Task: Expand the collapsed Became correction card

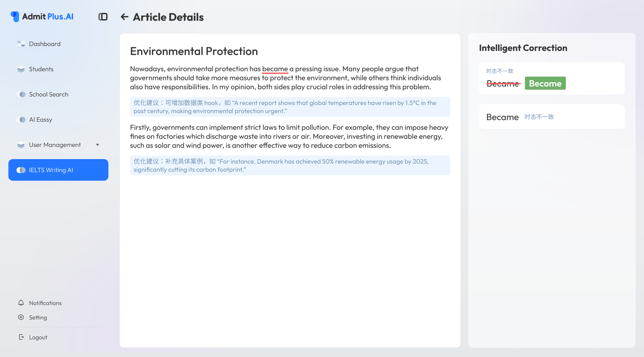Action: [551, 117]
